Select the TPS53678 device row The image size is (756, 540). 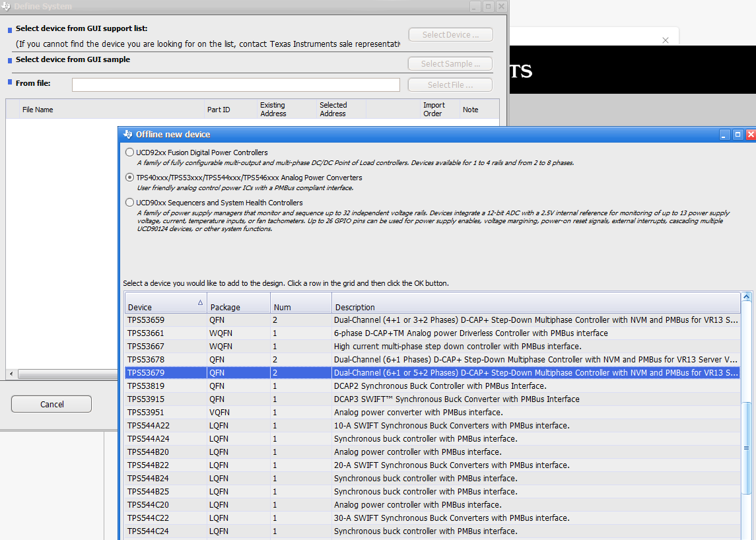click(432, 360)
